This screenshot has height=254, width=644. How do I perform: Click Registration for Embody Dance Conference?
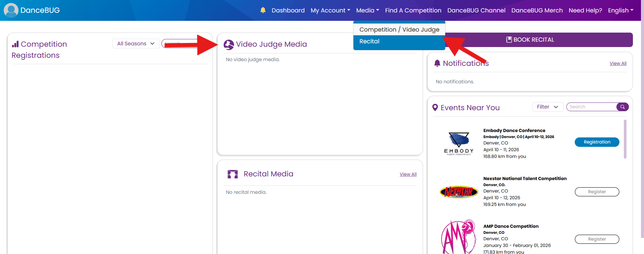pos(597,142)
